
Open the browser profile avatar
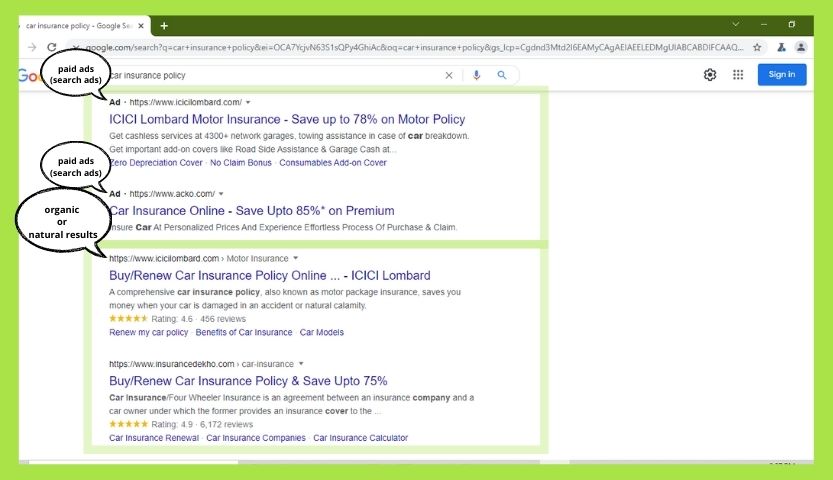pos(801,47)
